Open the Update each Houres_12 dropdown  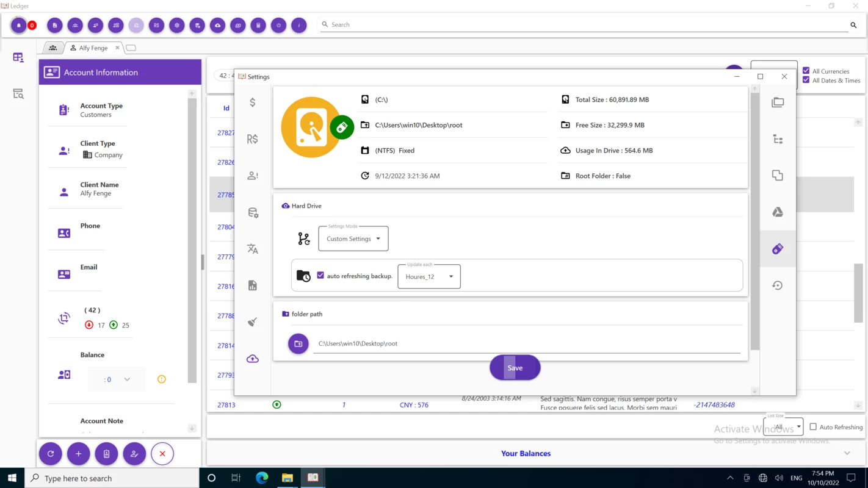coord(429,276)
